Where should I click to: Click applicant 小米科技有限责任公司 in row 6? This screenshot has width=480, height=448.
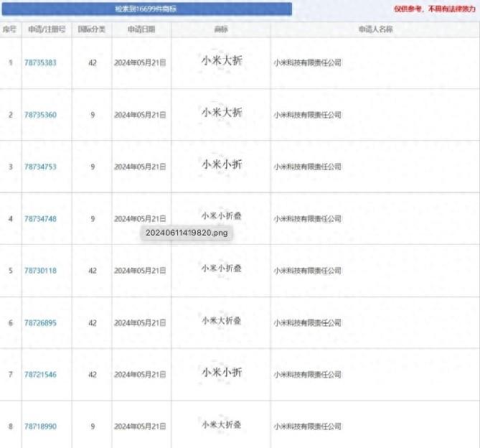pos(307,323)
